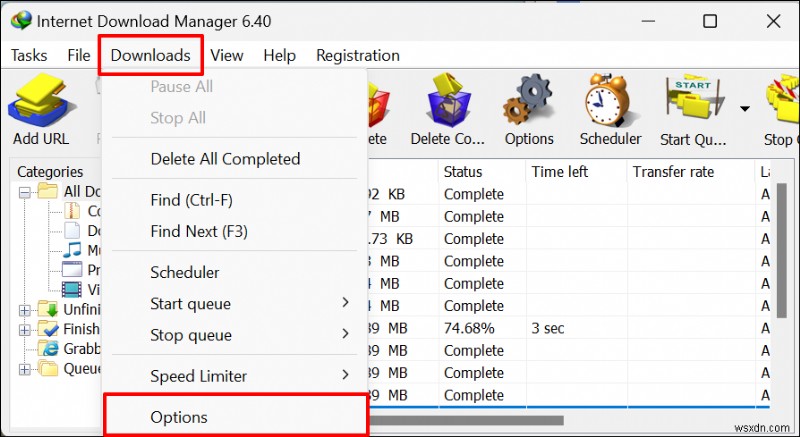This screenshot has height=437, width=800.
Task: Click the Downloads menu
Action: click(x=151, y=55)
